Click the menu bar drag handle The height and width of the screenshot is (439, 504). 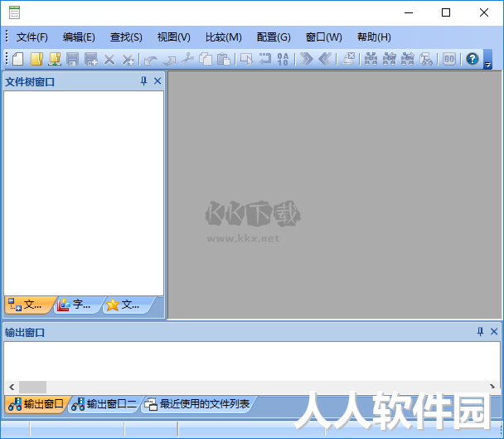[x=7, y=37]
